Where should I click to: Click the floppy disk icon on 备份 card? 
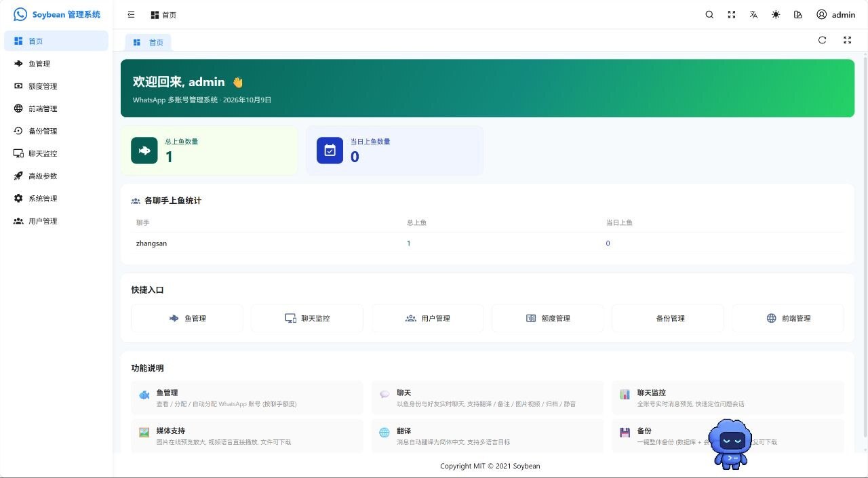(x=625, y=432)
